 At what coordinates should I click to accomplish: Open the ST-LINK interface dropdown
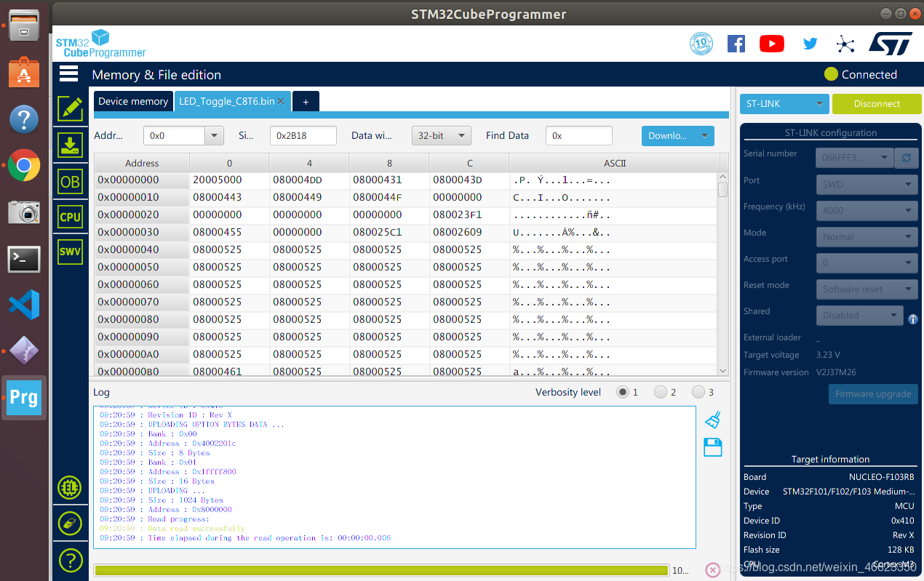coord(784,104)
